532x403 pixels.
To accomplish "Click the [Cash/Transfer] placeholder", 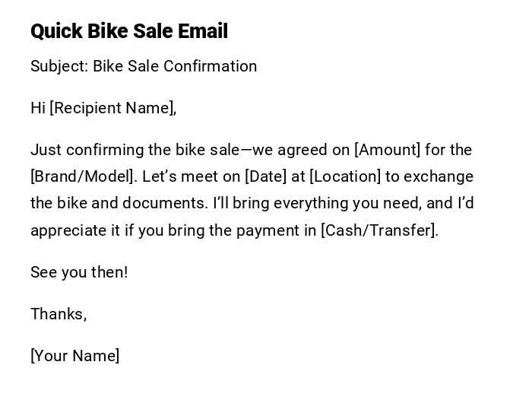I will [379, 230].
